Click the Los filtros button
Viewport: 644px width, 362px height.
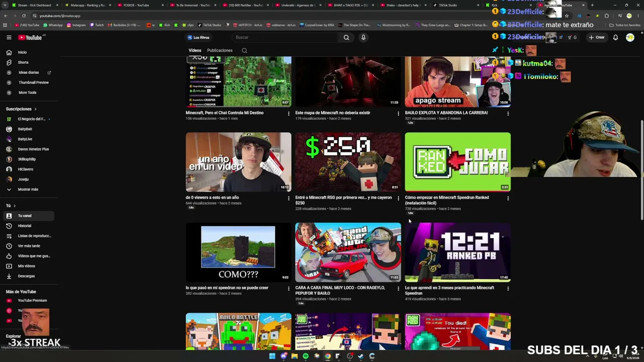(x=199, y=37)
